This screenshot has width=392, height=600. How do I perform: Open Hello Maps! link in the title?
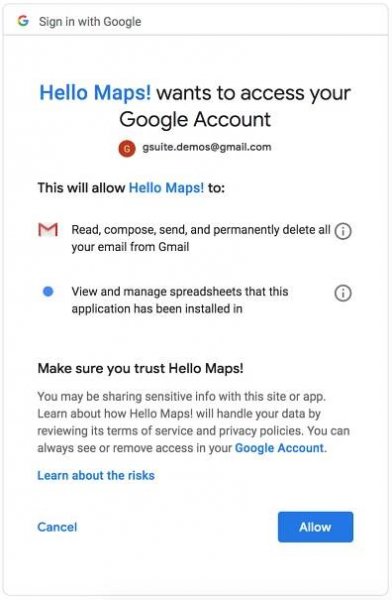pos(95,93)
